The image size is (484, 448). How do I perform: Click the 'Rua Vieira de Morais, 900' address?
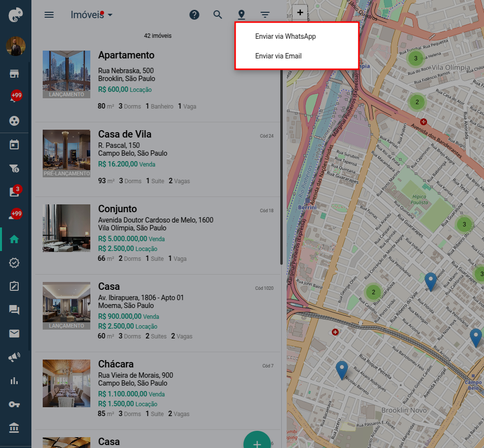coord(135,375)
